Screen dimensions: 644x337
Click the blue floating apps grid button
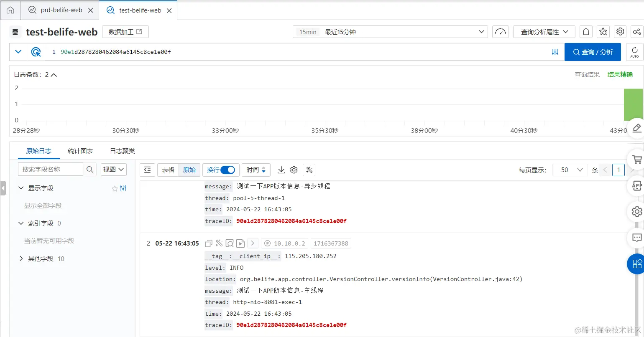click(636, 264)
